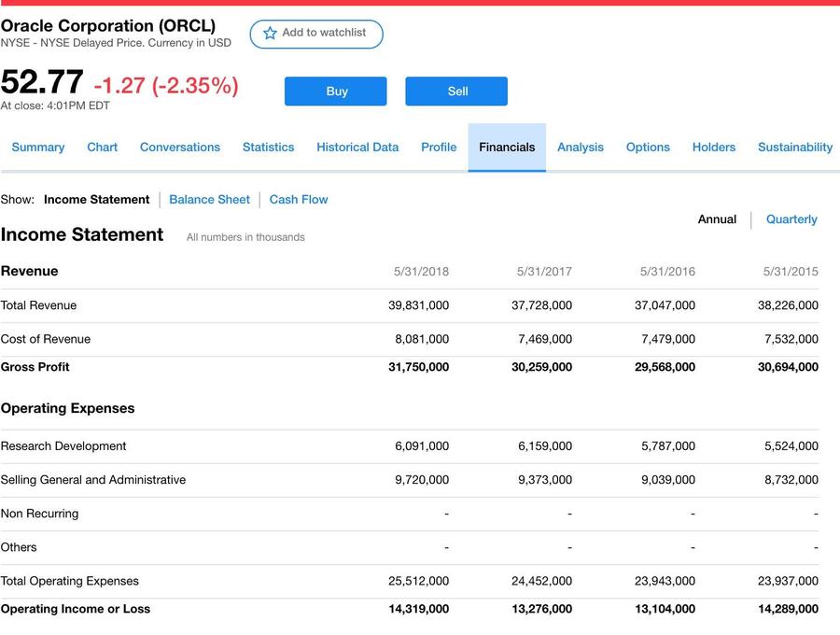Click Gross Profit value 30,694,000
This screenshot has height=635, width=840.
click(788, 367)
